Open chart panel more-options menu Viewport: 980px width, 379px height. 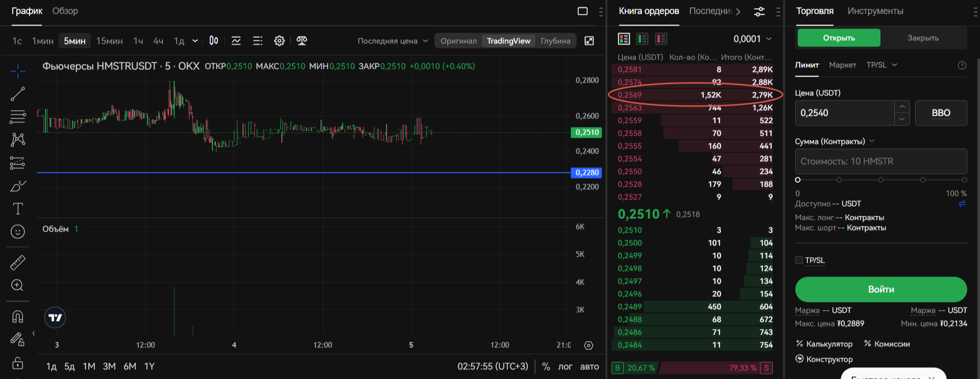coord(601,11)
